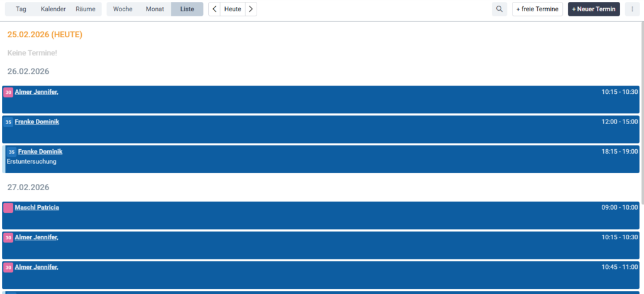Click pink badge beside Maschl Patricia
The width and height of the screenshot is (644, 294).
pyautogui.click(x=8, y=208)
